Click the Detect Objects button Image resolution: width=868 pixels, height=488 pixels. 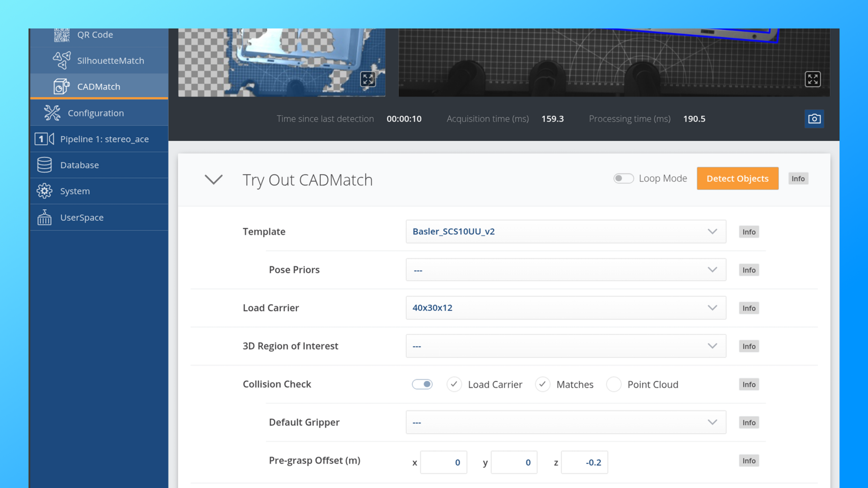pyautogui.click(x=738, y=178)
